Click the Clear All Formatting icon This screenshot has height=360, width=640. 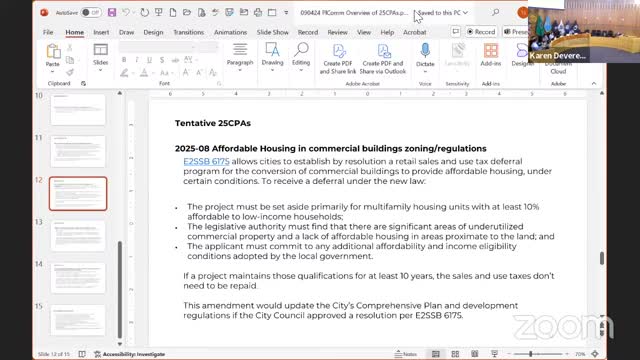point(213,73)
